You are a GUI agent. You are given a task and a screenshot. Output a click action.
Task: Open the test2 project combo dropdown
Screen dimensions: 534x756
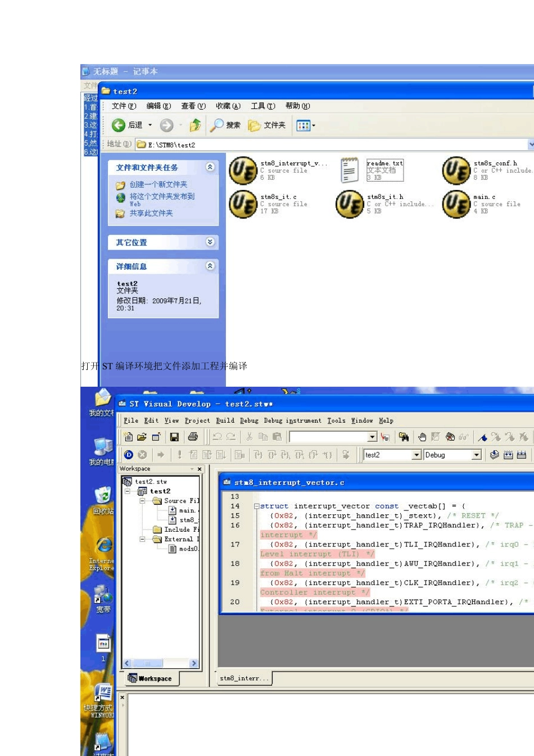[x=417, y=455]
